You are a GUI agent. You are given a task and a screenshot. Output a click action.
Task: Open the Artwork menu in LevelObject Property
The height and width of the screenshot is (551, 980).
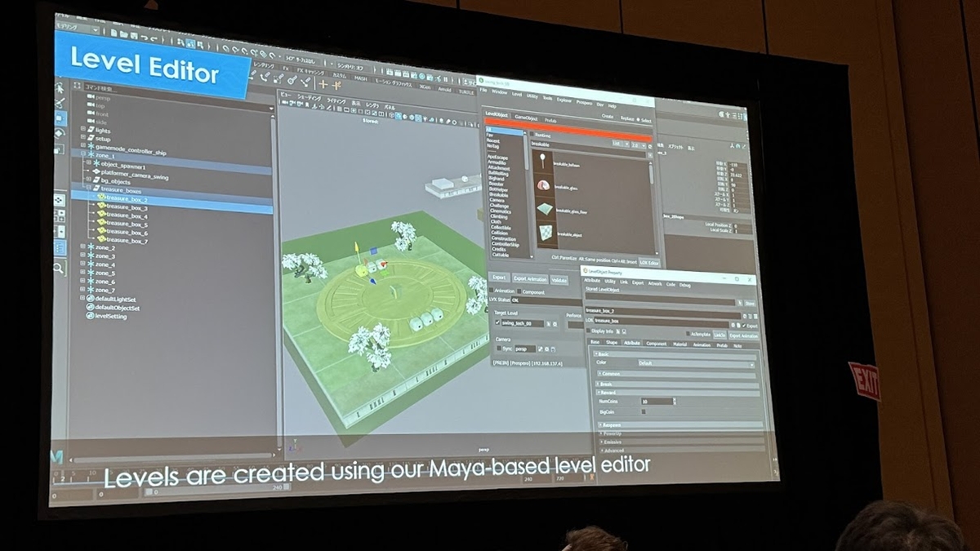[x=655, y=283]
